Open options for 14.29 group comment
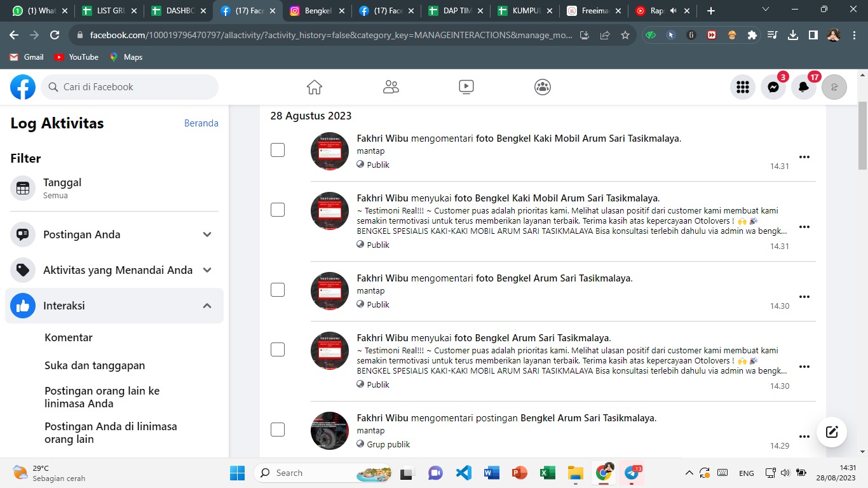This screenshot has width=868, height=488. [x=804, y=437]
